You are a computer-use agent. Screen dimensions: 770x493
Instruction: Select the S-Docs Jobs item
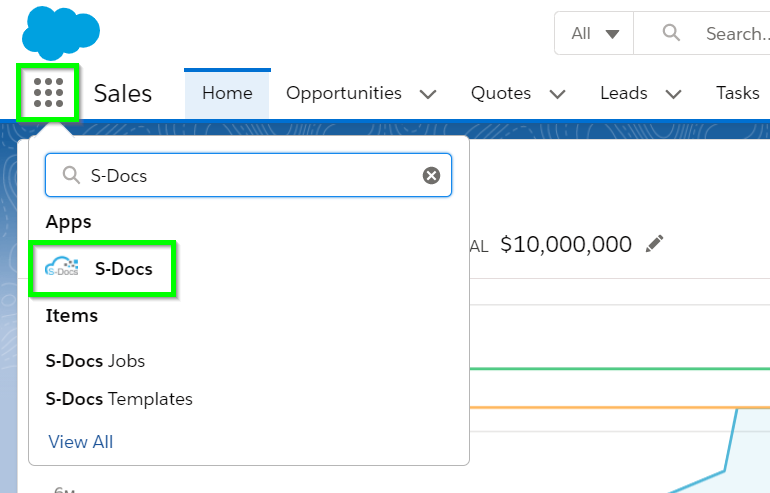click(95, 361)
